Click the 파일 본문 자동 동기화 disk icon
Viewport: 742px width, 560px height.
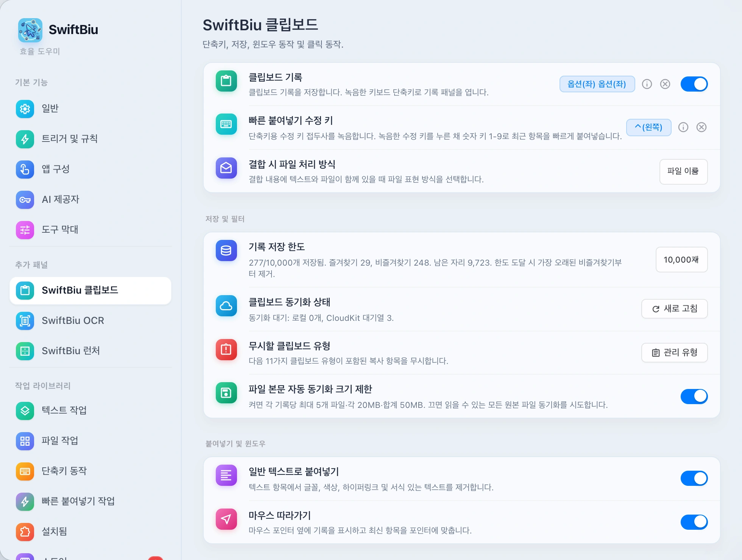(x=226, y=393)
